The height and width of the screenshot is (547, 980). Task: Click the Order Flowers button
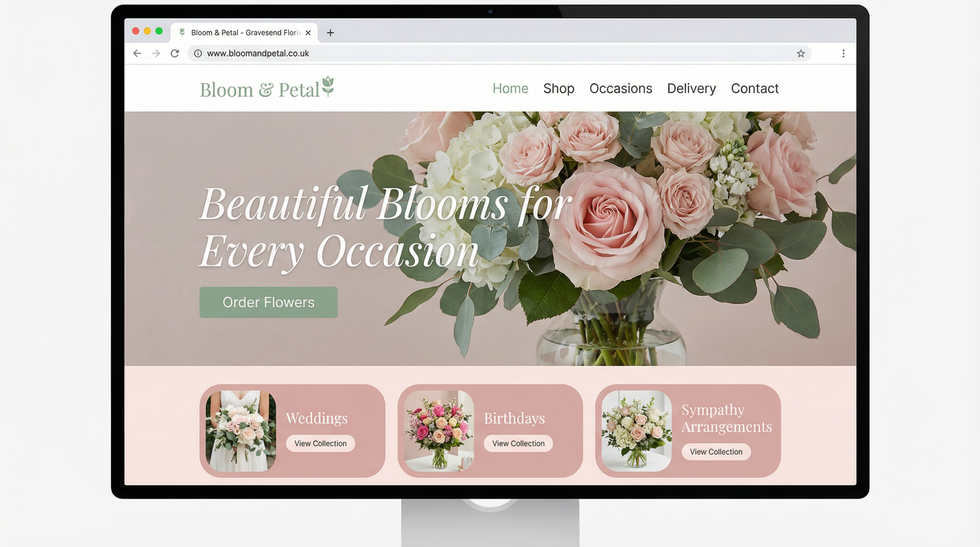(268, 302)
